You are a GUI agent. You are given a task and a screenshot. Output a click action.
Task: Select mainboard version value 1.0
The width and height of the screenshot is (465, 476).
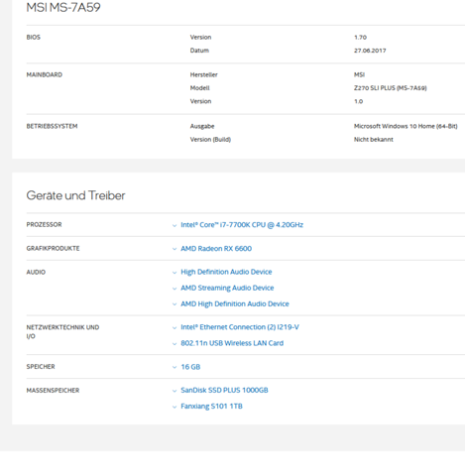tap(358, 101)
